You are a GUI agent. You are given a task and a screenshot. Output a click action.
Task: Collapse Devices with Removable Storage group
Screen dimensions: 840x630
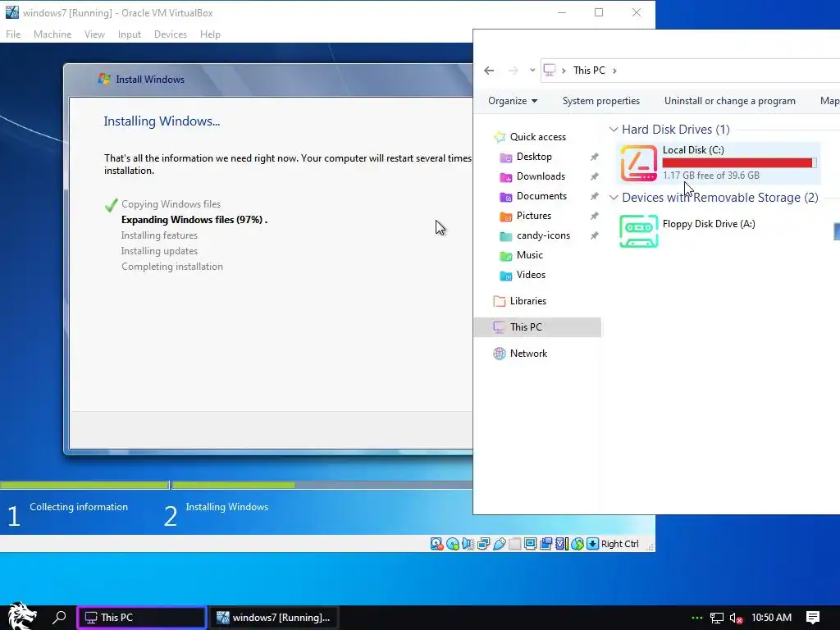(614, 197)
